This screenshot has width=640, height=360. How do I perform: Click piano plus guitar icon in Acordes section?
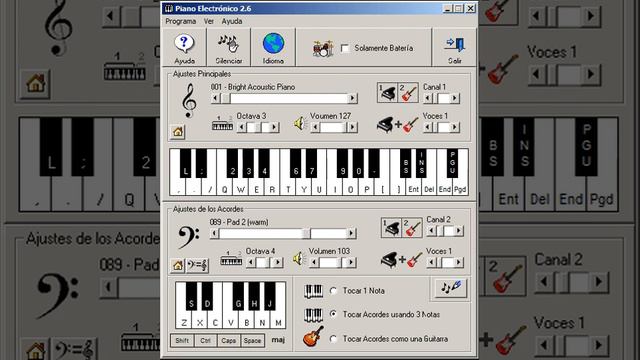[402, 259]
